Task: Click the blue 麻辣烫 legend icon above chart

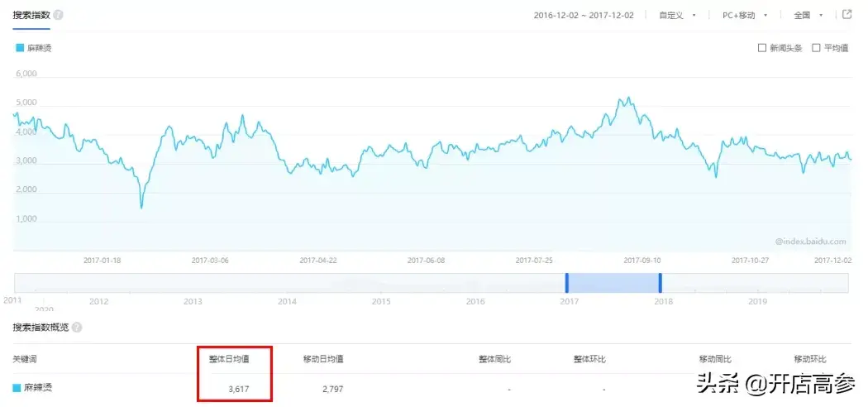Action: pos(20,48)
